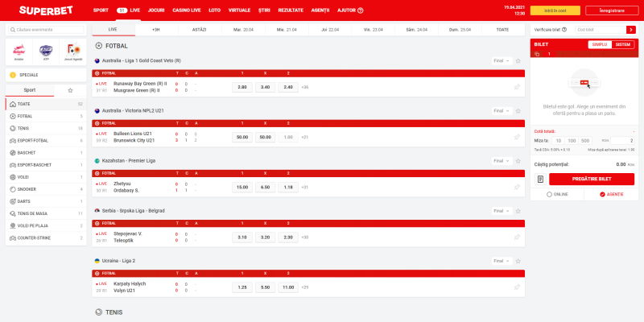This screenshot has height=322, width=644.
Task: Favorite Serbia Srpska Liga Belgrad league star
Action: tap(518, 211)
